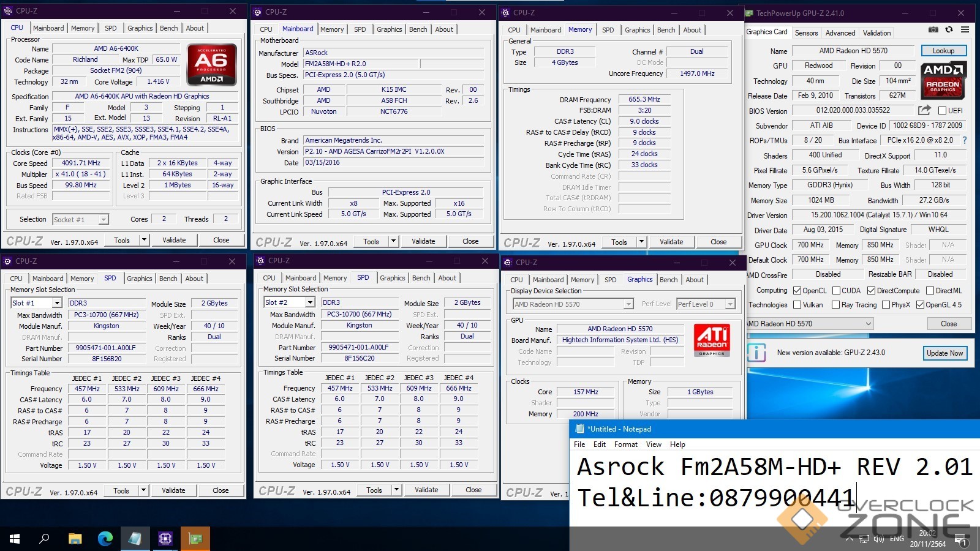Click the GPU-Z graphics card taskbar icon
The height and width of the screenshot is (551, 980).
(x=195, y=539)
